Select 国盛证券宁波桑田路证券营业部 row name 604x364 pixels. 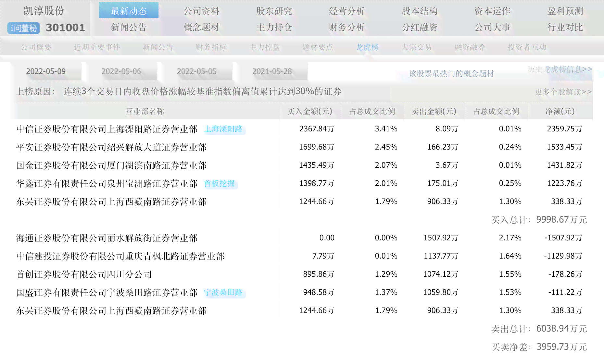click(107, 293)
